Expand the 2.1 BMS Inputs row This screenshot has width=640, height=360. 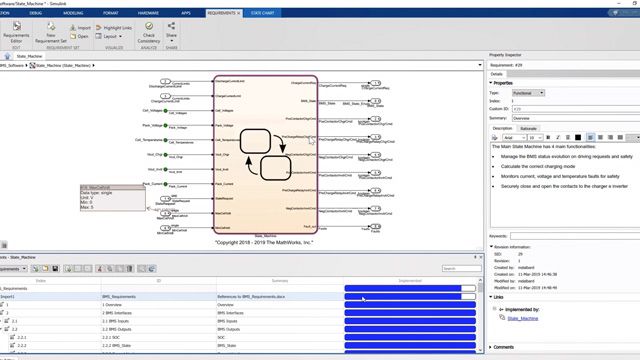pyautogui.click(x=1, y=321)
